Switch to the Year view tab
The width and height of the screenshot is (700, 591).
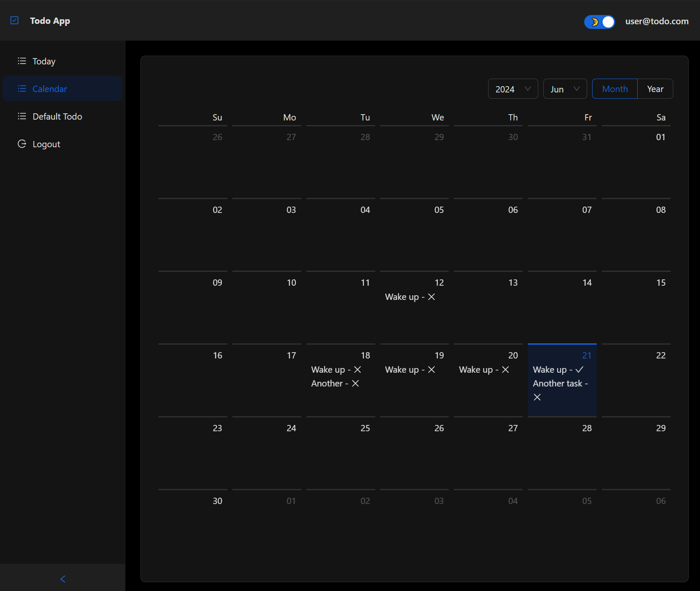click(654, 89)
